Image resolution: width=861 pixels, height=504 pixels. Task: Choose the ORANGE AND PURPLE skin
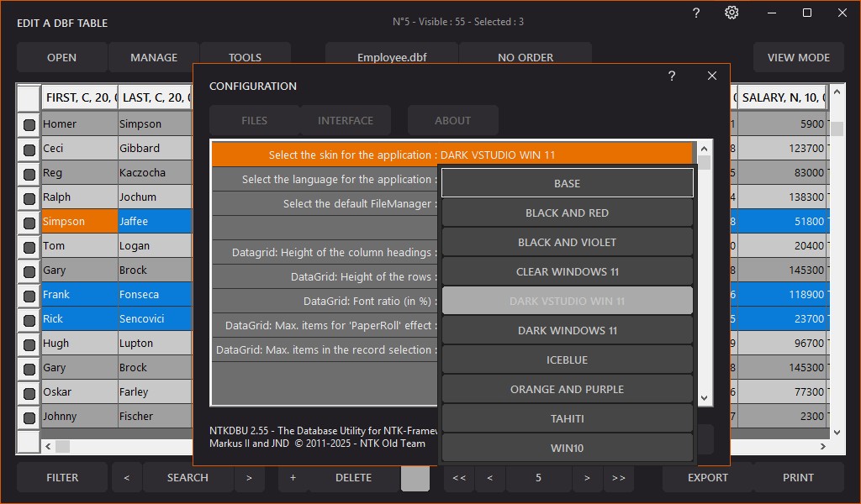568,389
